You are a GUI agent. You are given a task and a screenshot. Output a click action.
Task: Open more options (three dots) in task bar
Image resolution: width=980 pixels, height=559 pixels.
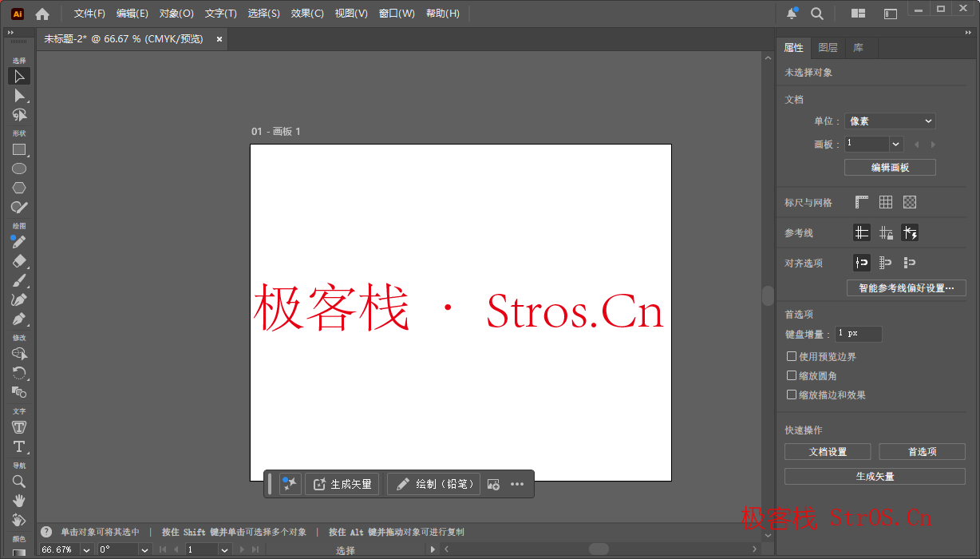pyautogui.click(x=517, y=484)
